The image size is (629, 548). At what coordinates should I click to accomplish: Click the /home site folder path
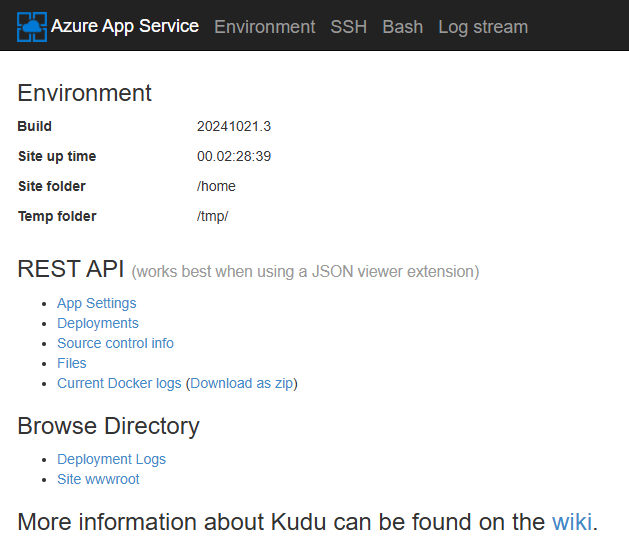216,186
